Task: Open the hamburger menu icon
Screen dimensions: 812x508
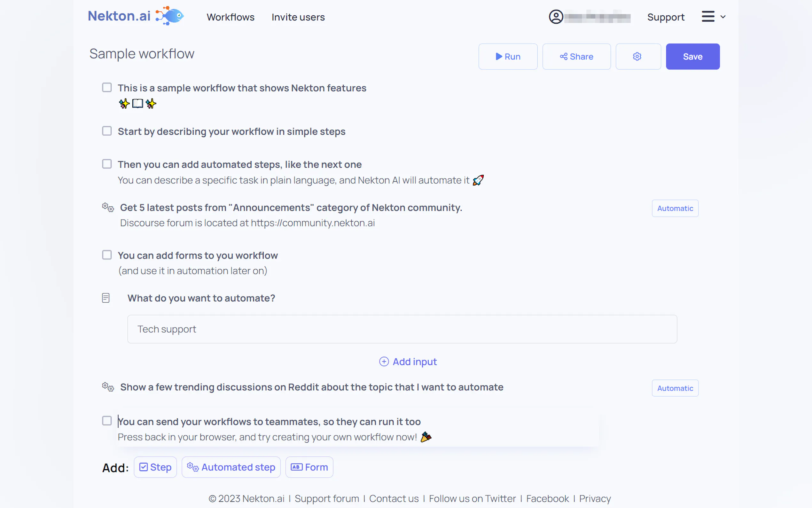Action: coord(707,16)
